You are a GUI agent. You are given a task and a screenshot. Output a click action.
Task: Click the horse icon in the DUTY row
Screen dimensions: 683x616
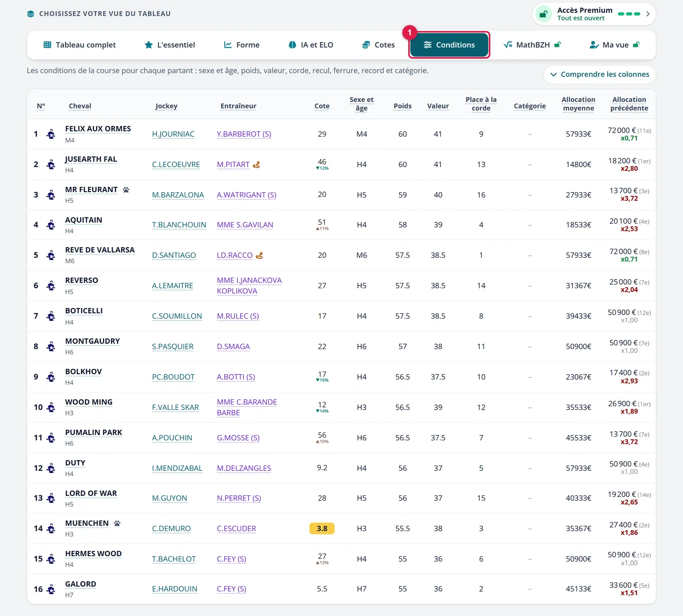pos(51,468)
